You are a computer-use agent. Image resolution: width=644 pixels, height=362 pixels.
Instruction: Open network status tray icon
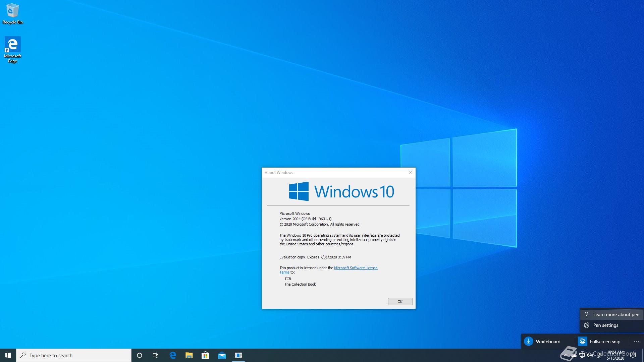[x=582, y=355]
